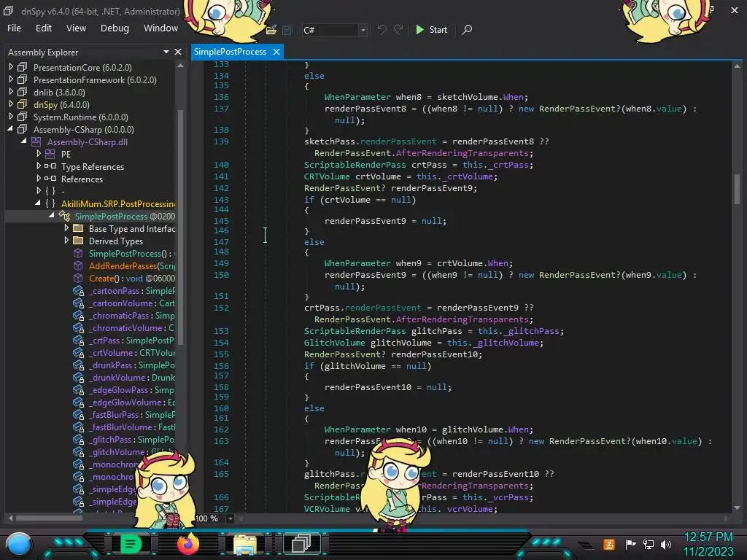Click the GlitchVolume type on line 154
The height and width of the screenshot is (560, 747).
(334, 343)
